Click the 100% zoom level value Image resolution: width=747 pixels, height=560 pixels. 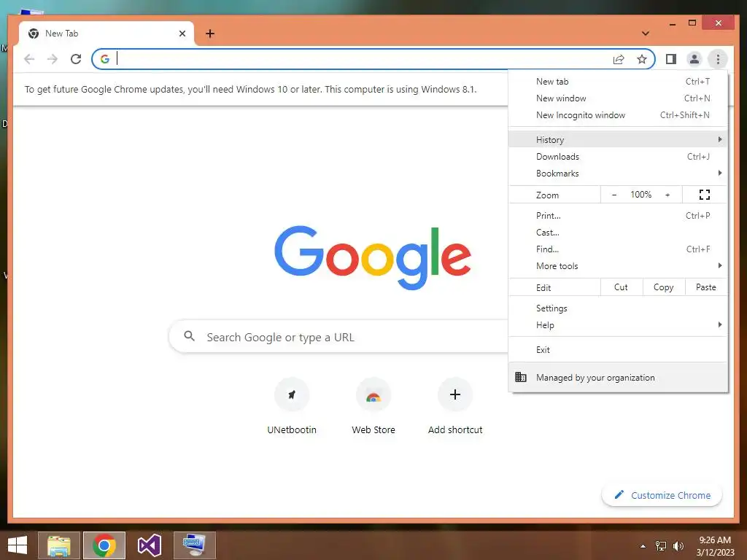point(640,194)
